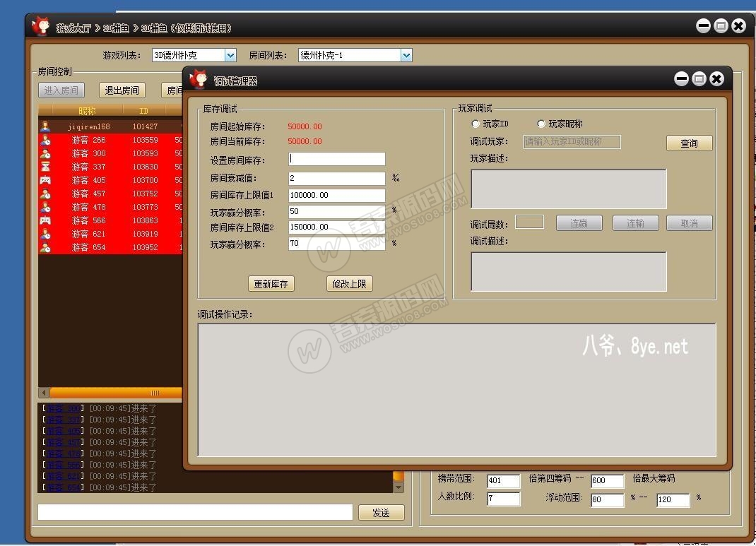Screen dimensions: 756x546
Task: Click the gamepad icon next to 游客566
Action: [x=44, y=220]
